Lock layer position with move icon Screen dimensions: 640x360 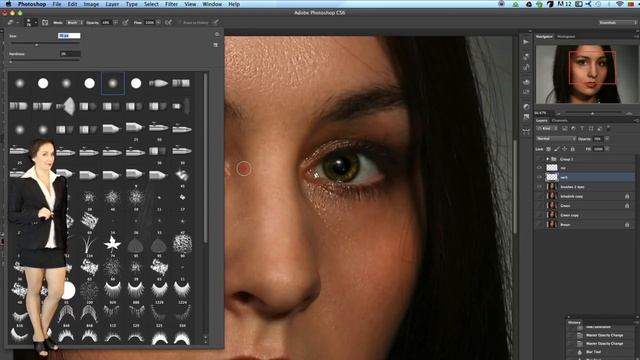(564, 149)
